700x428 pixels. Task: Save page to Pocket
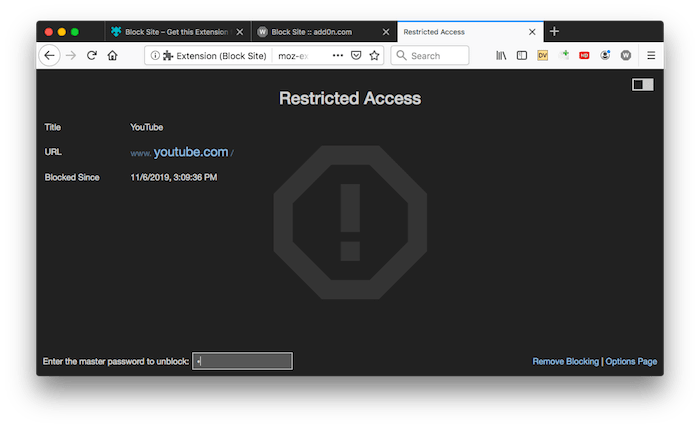click(356, 56)
